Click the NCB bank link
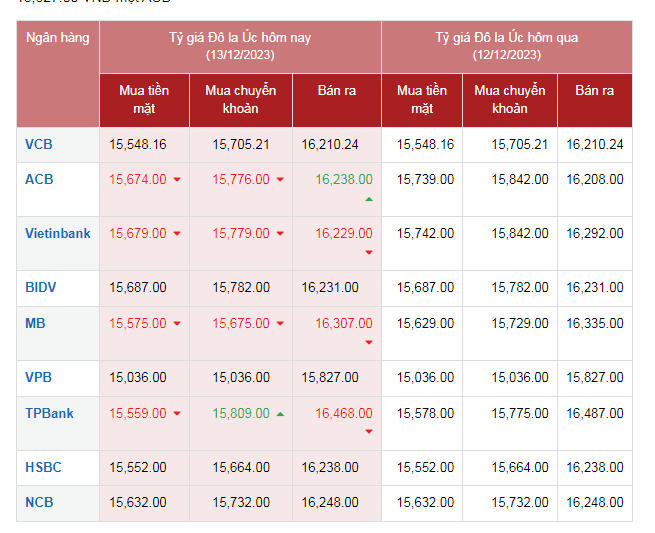 40,502
